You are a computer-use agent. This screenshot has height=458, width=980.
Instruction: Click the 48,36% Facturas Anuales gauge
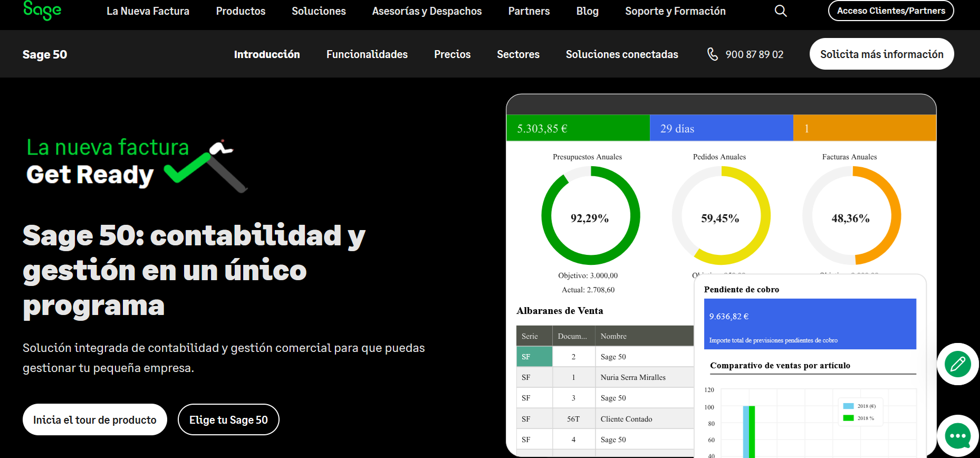point(851,215)
